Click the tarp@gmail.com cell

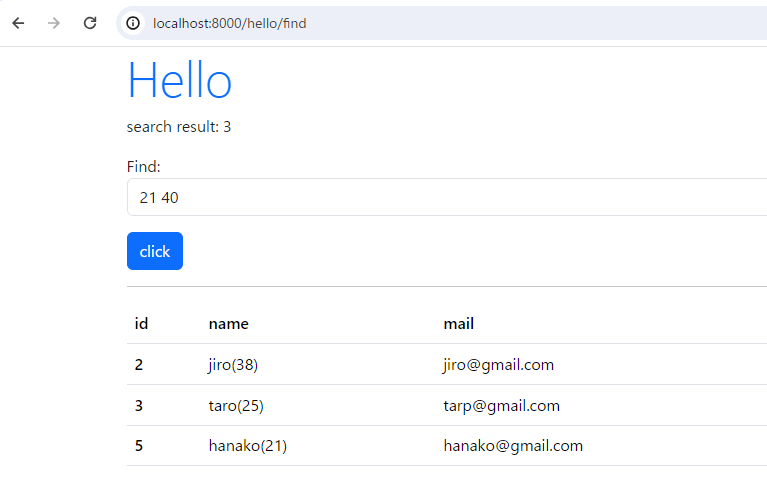coord(501,406)
